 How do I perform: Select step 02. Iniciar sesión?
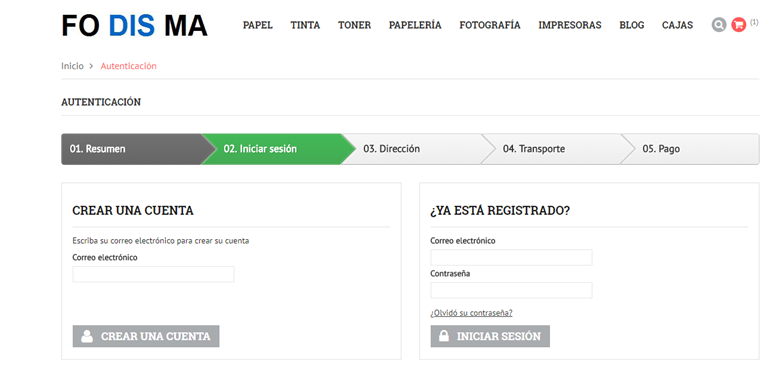click(278, 149)
